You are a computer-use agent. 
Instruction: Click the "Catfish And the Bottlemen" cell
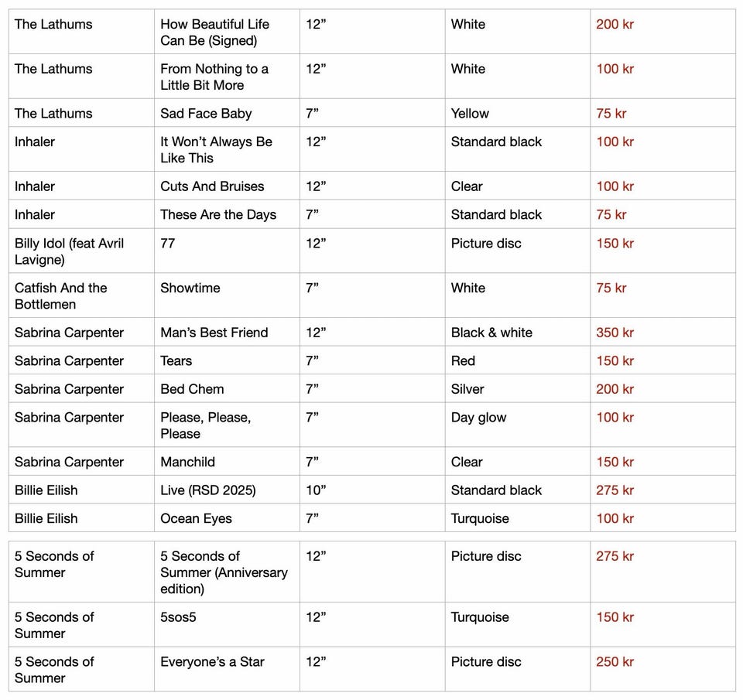click(61, 296)
